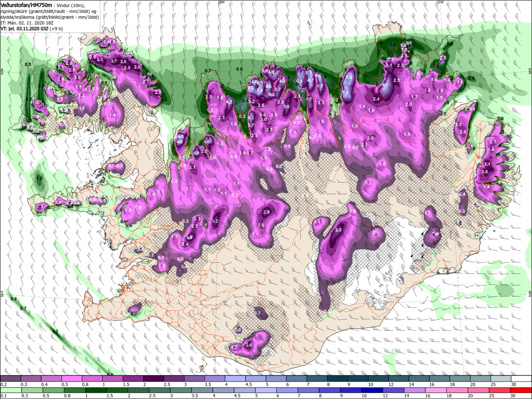Select upper legend dark purple swatch between 2 and 2.5
Screen dimensions: 532x399
(153, 379)
